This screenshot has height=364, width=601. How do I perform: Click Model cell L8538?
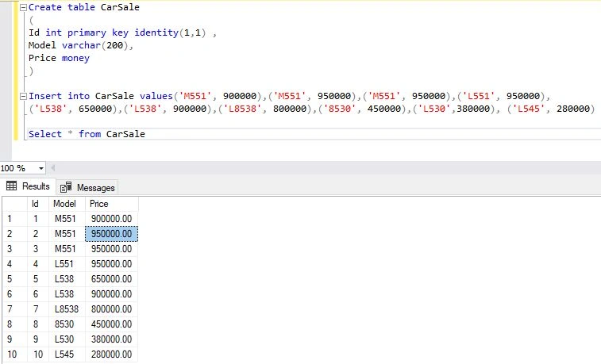pyautogui.click(x=67, y=308)
